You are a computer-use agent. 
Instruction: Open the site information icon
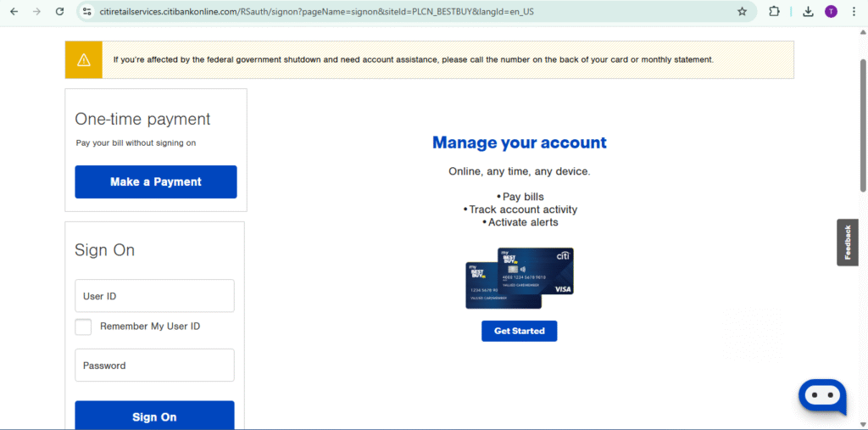click(86, 12)
